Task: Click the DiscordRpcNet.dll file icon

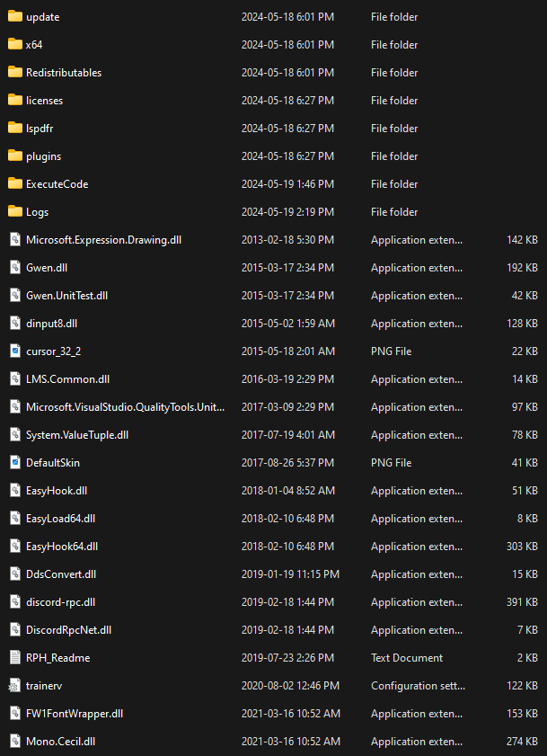Action: pos(15,630)
